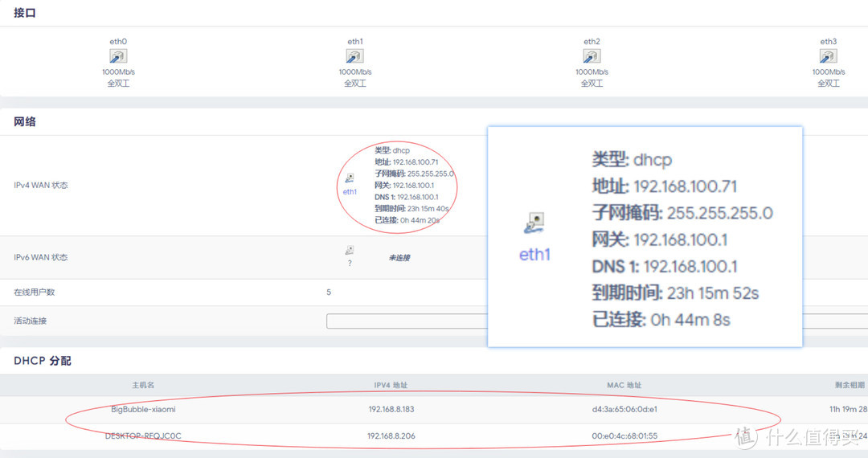
Task: Click the 未连接 IPv6 status text
Action: click(399, 258)
